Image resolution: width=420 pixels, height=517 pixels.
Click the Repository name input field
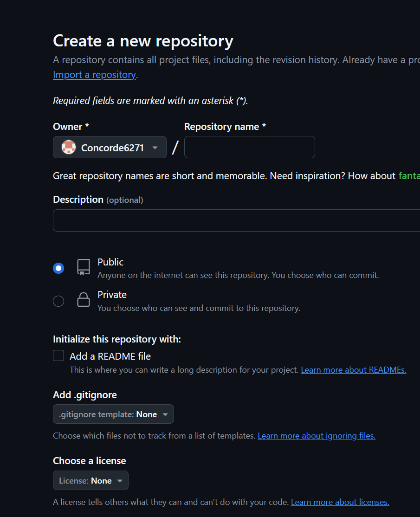tap(250, 147)
